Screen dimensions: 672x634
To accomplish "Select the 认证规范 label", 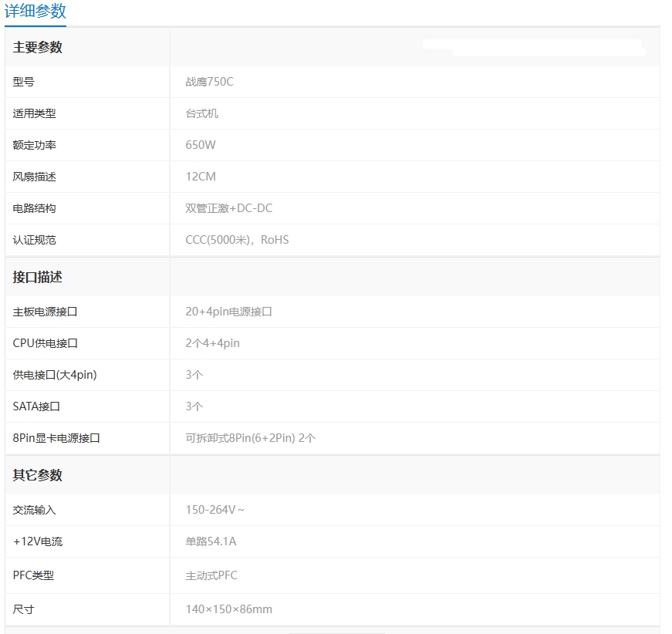I will click(x=34, y=241).
